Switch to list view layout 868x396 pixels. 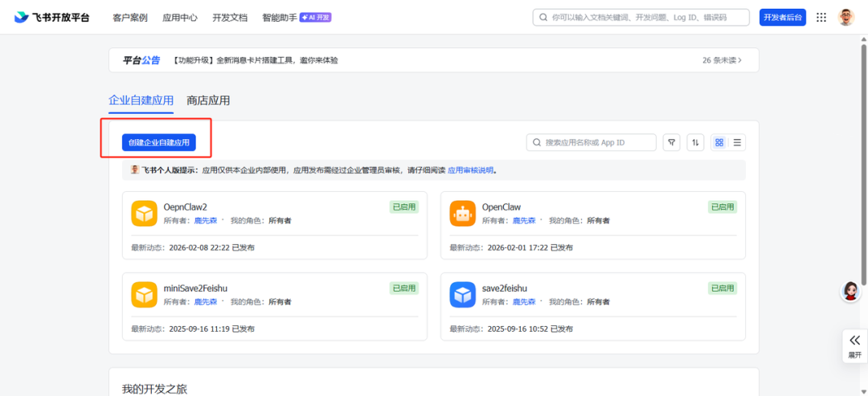(x=737, y=143)
